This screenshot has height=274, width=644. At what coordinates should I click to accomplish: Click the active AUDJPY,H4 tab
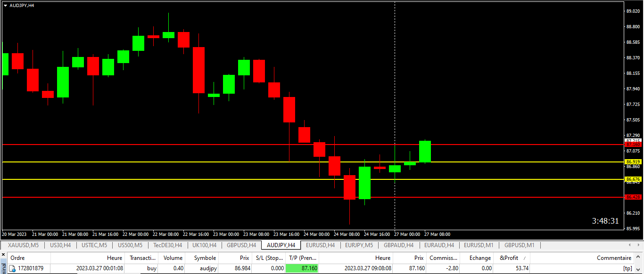(281, 245)
